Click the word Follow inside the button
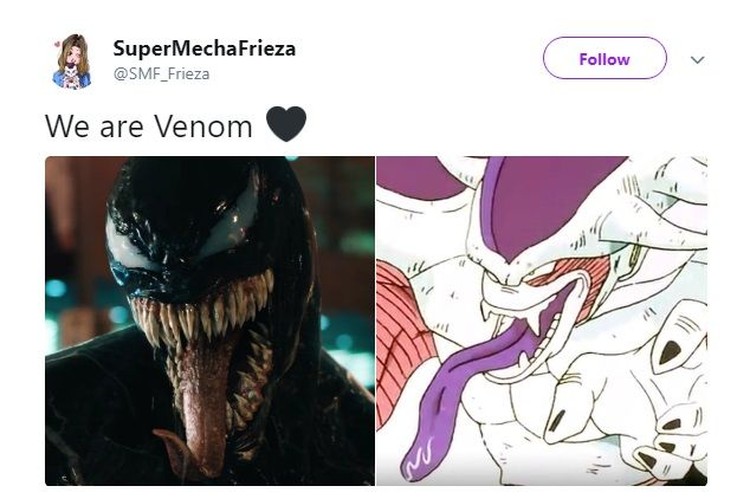Viewport: 750px width, 499px height. (605, 59)
